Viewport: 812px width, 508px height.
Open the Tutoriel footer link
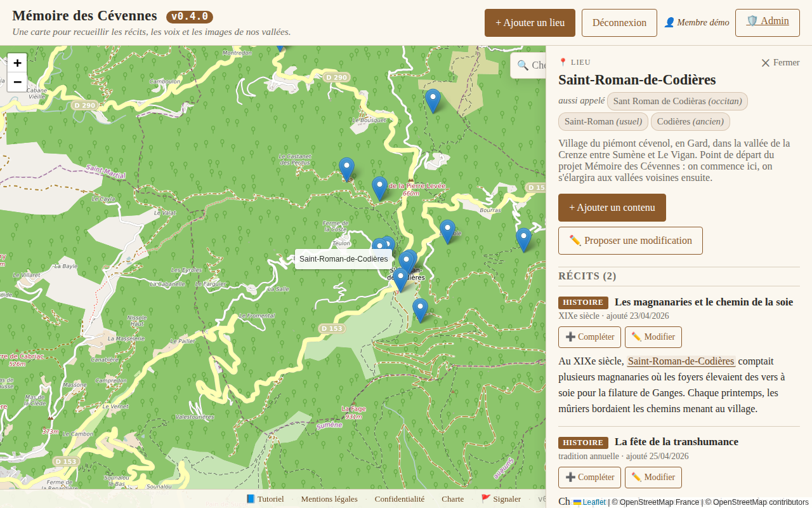tap(265, 499)
